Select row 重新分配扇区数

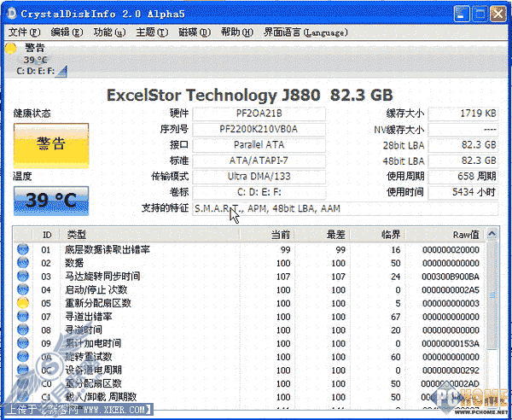point(249,303)
